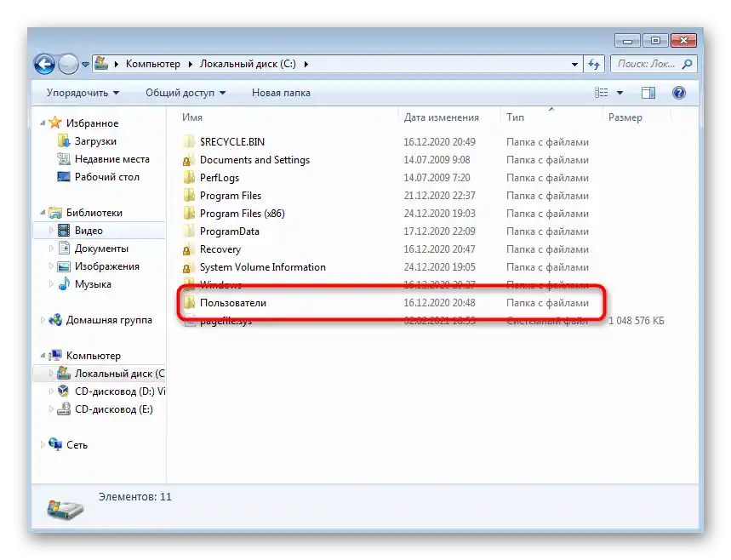Screen dimensions: 731x560
Task: Select the Program Files (x86) folder icon
Action: (189, 214)
